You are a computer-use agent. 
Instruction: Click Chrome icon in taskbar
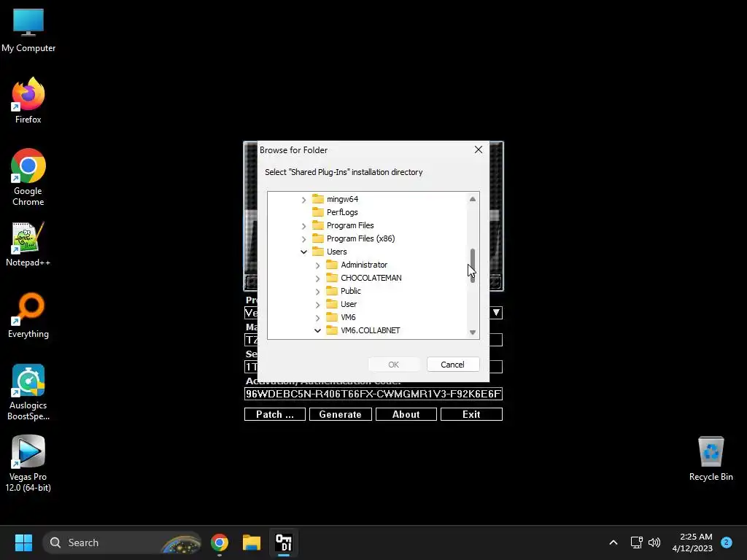220,542
